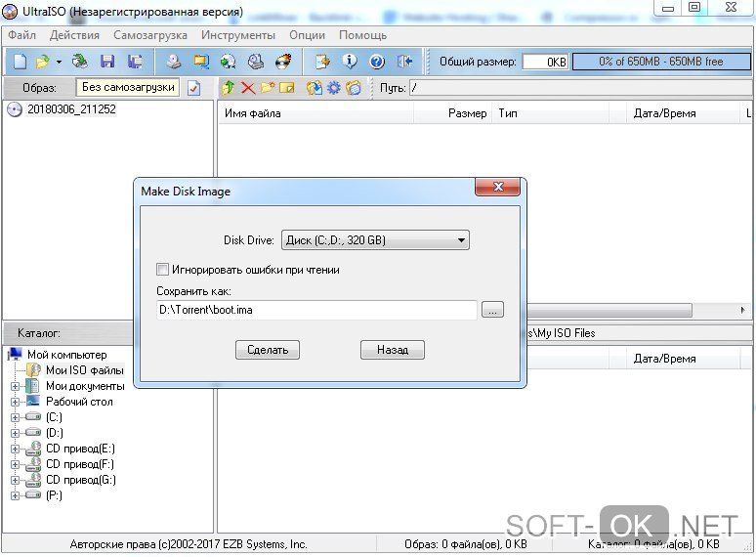Close the Make Disk Image dialog
756x557 pixels.
497,187
